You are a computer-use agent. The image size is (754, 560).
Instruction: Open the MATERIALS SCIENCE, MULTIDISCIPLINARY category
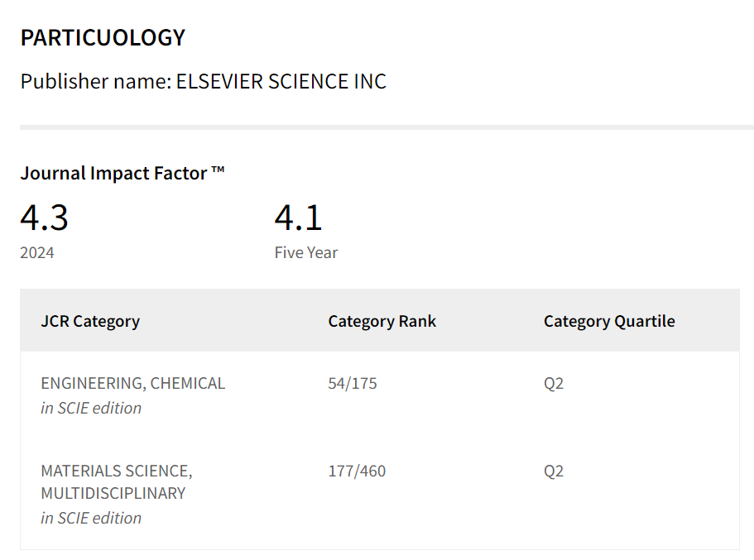tap(117, 482)
